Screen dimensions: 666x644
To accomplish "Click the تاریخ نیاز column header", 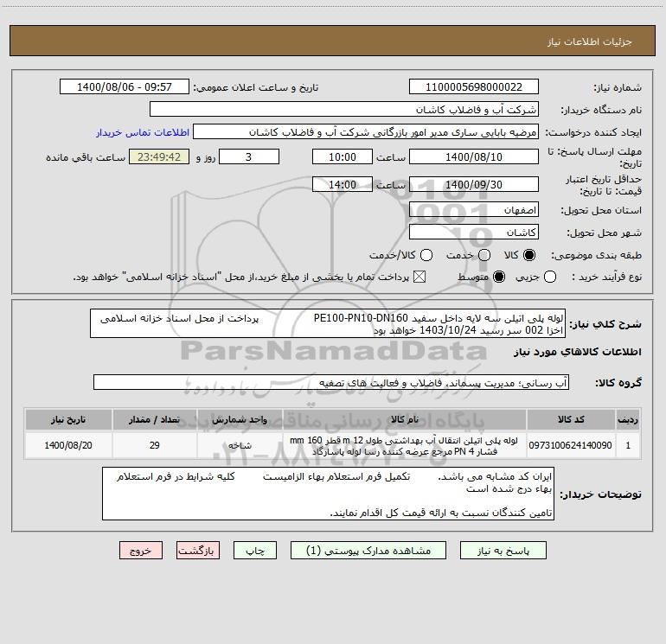I will click(x=68, y=419).
